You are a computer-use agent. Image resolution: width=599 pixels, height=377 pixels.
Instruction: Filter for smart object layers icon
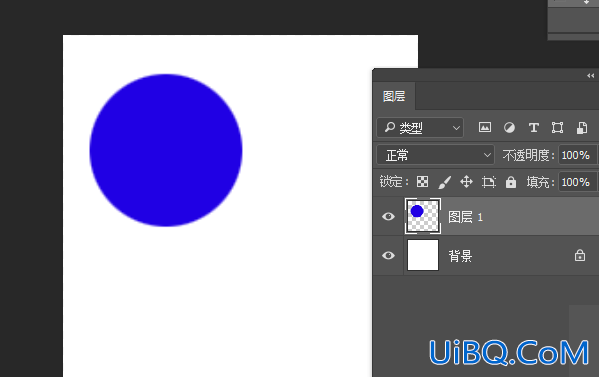click(582, 128)
